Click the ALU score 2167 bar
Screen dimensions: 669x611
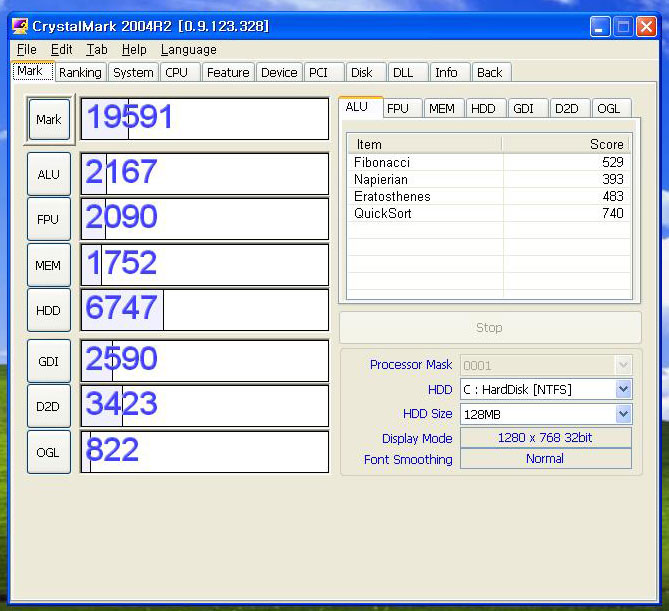pos(205,174)
